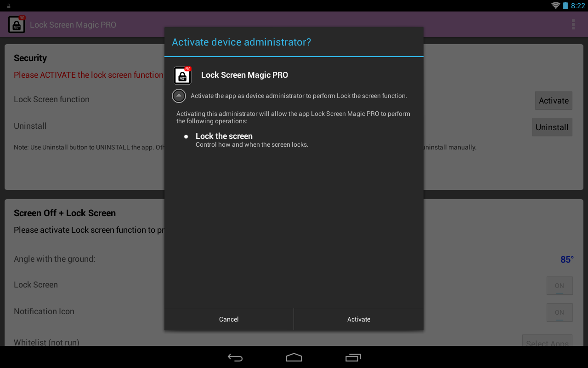Tap the recent apps navigation button

click(x=353, y=357)
